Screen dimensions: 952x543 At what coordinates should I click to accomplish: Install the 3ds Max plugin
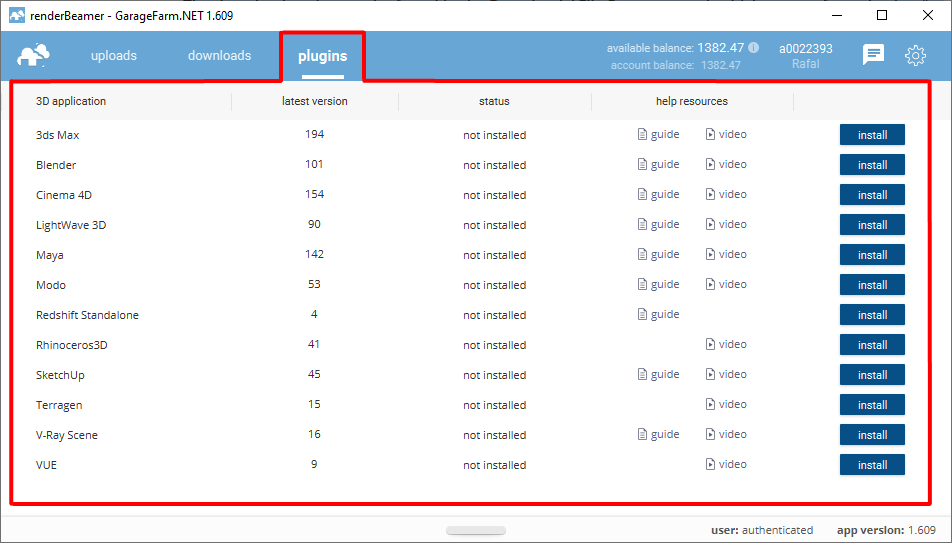click(872, 135)
